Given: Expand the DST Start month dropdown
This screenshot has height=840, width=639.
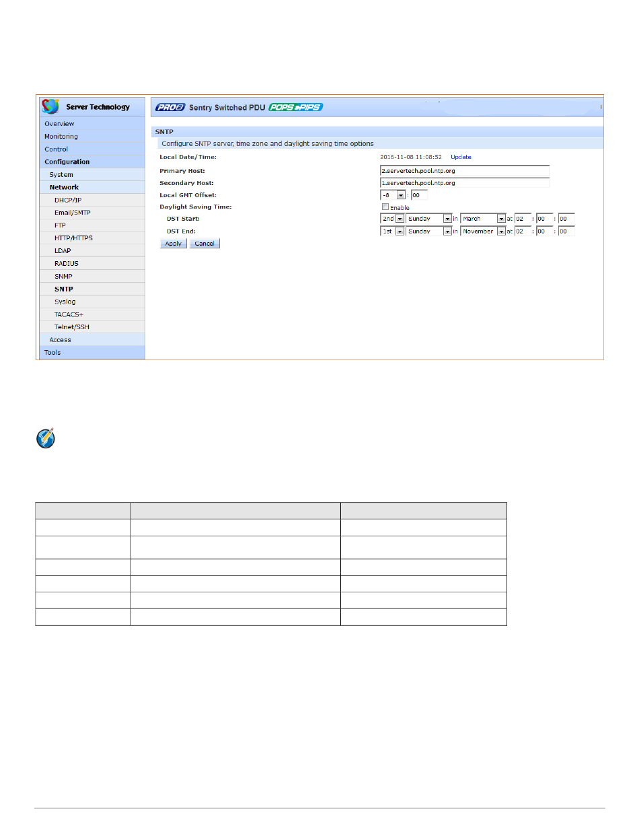Looking at the screenshot, I should pos(501,219).
